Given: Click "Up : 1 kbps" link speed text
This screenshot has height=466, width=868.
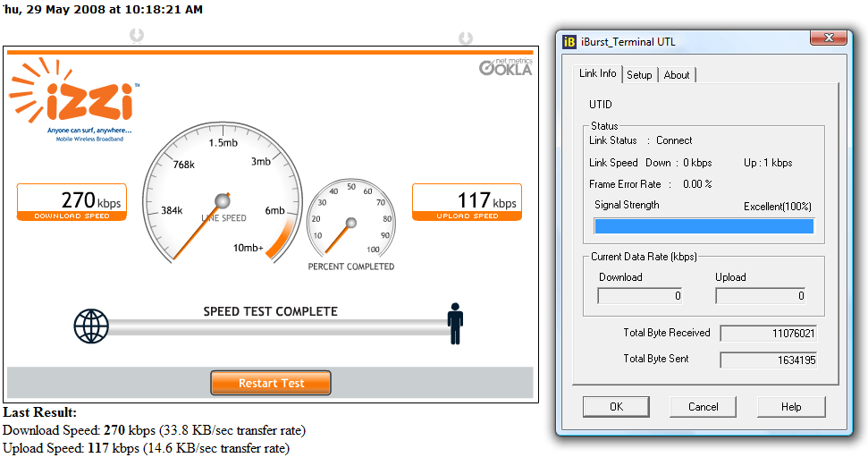Looking at the screenshot, I should point(768,163).
